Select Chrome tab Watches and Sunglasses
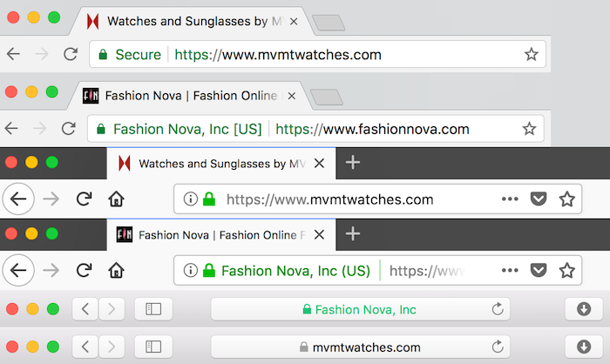Image resolution: width=610 pixels, height=364 pixels. pos(192,20)
